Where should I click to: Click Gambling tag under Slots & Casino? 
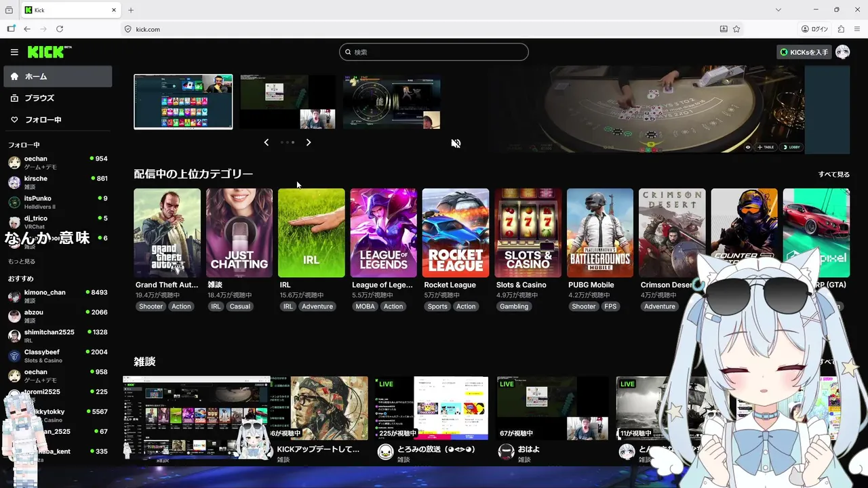click(x=514, y=306)
